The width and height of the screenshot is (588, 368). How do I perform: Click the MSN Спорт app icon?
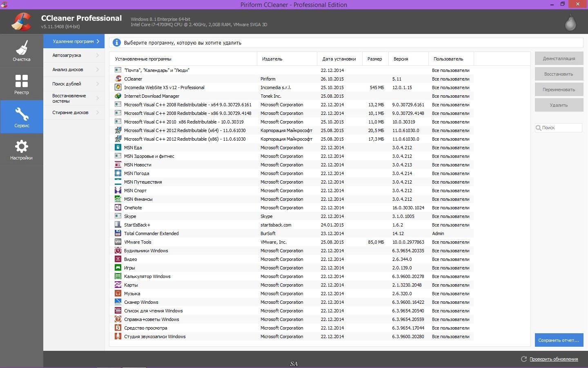118,190
